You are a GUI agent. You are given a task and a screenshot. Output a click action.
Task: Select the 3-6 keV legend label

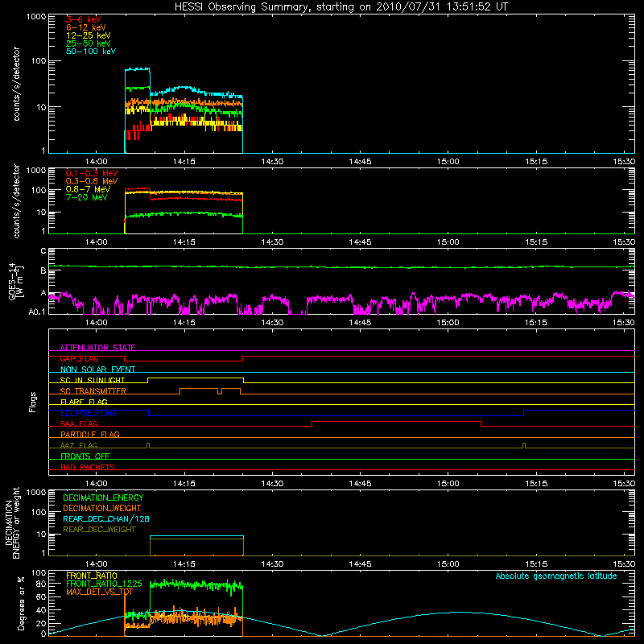click(84, 19)
